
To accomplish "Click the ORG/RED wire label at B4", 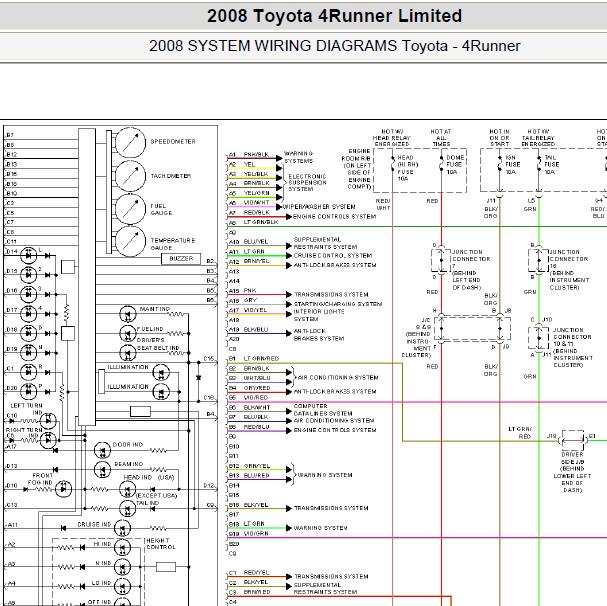I will pyautogui.click(x=257, y=388).
